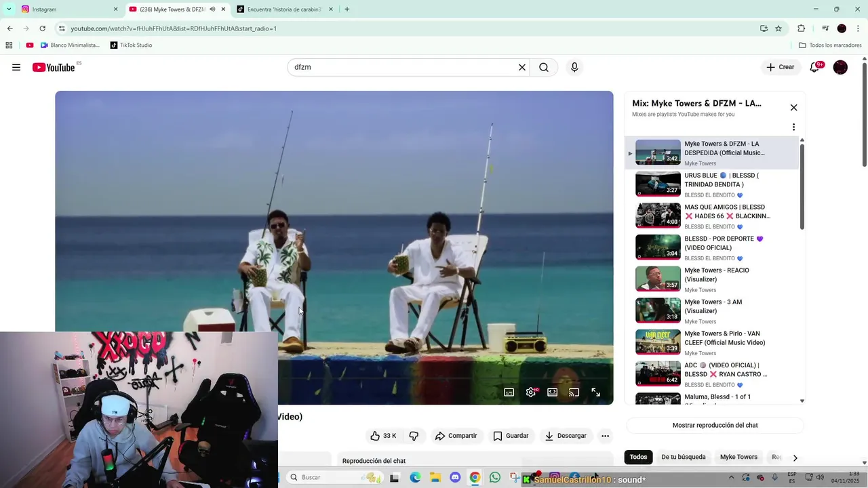The height and width of the screenshot is (488, 868).
Task: Show hidden system tray icons chevron
Action: pos(731,477)
